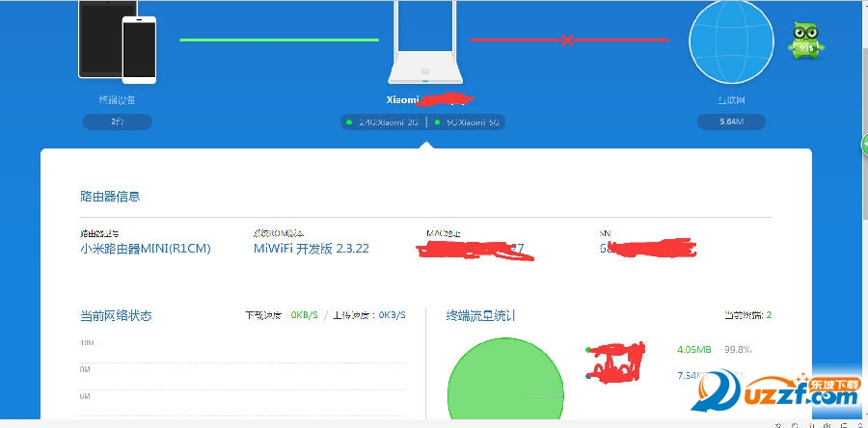The image size is (868, 428).
Task: Click the green legend dot beside 4.05MB
Action: 588,350
